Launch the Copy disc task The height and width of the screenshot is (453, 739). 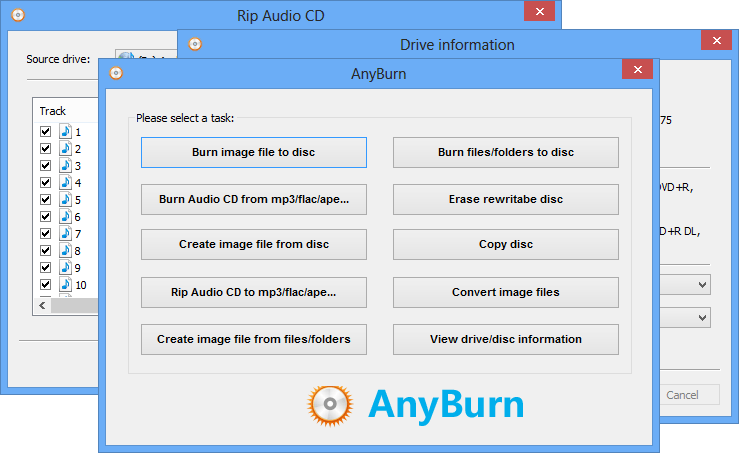506,244
